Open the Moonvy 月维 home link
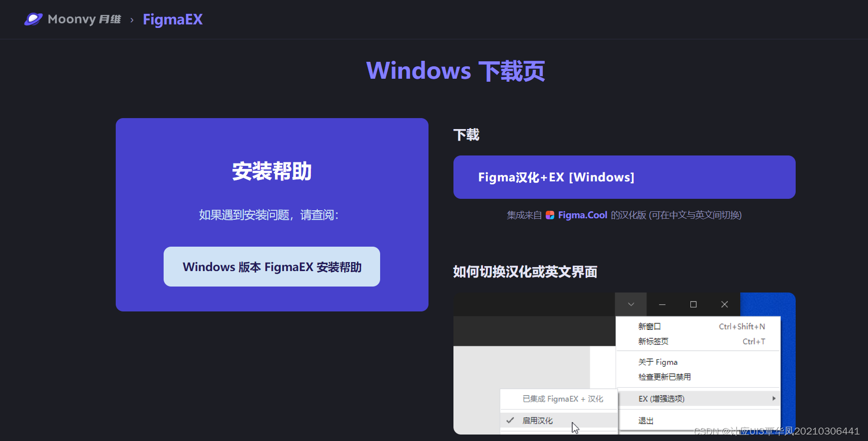Screen dimensions: 868x441 click(73, 19)
